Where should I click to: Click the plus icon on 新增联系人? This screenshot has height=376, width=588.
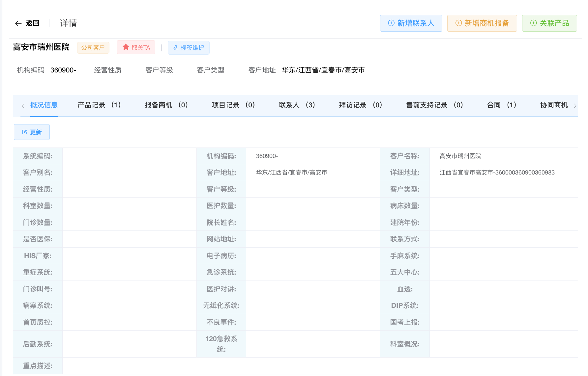pyautogui.click(x=391, y=23)
